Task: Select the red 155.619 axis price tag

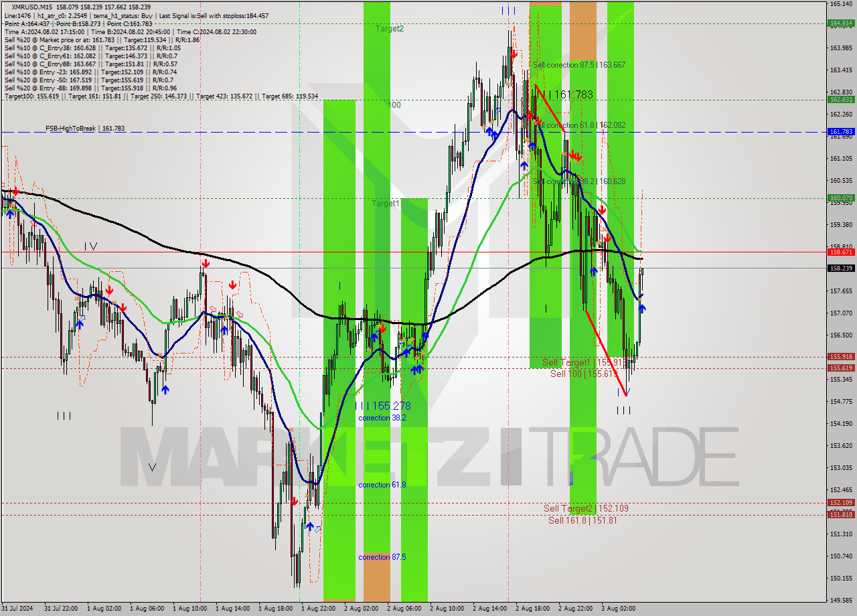Action: point(841,368)
